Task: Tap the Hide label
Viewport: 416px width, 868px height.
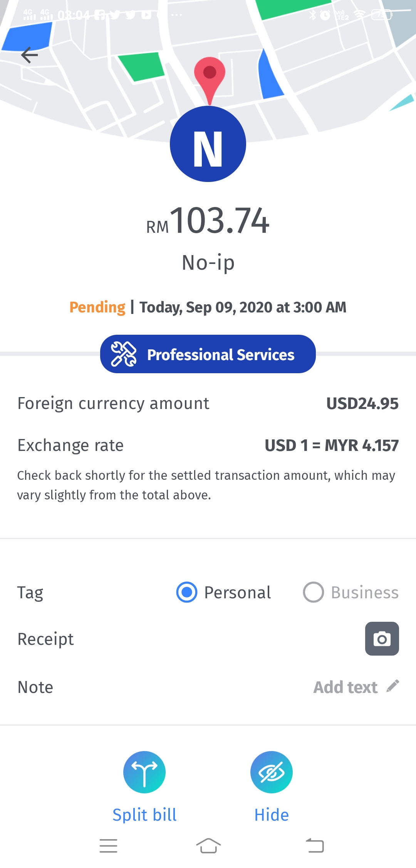Action: point(272,815)
